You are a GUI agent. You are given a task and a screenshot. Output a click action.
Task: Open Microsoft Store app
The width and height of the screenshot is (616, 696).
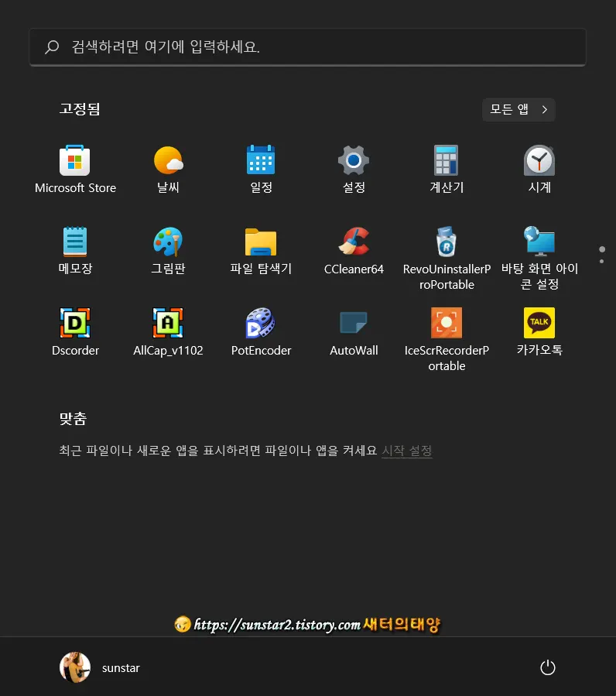click(75, 169)
